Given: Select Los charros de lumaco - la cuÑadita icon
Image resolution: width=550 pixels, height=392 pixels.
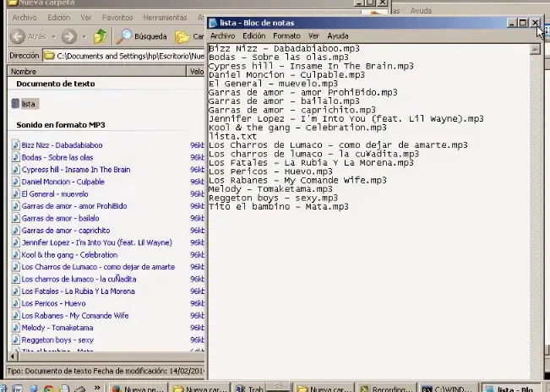Looking at the screenshot, I should [x=15, y=279].
